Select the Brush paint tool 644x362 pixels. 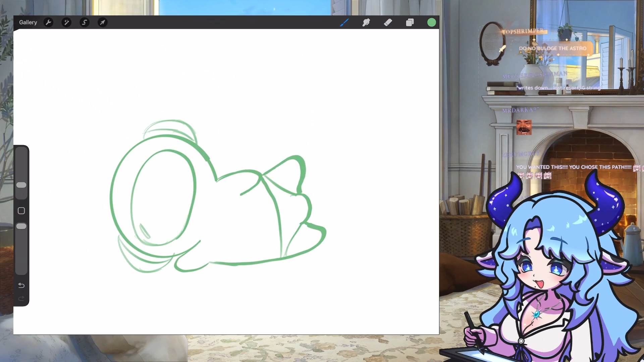pyautogui.click(x=344, y=22)
